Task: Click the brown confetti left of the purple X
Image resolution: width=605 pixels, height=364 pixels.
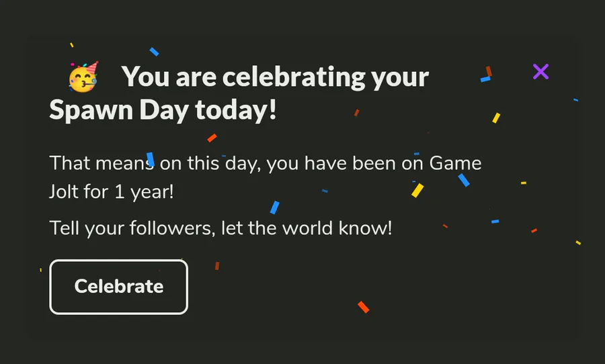Action: click(489, 71)
